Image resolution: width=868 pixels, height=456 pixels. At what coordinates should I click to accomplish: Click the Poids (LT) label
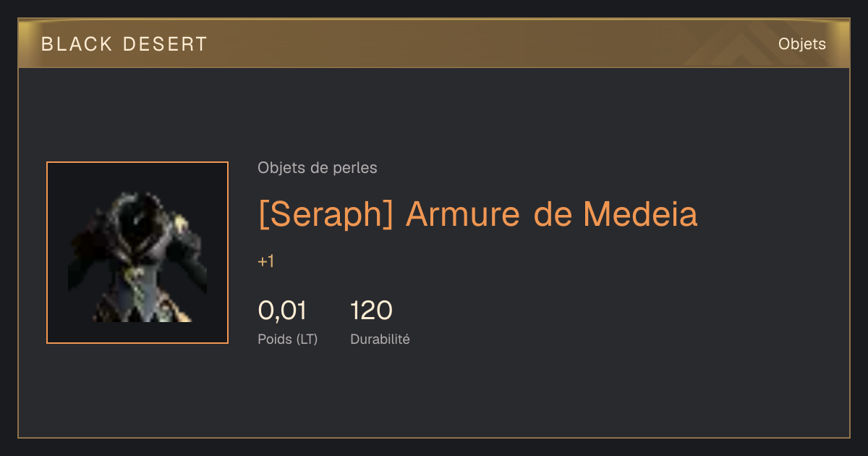pyautogui.click(x=288, y=339)
